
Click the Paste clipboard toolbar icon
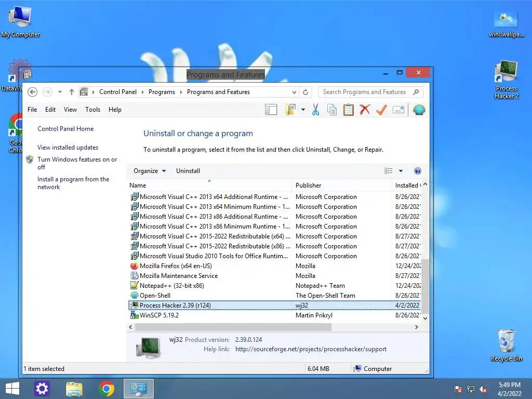click(x=349, y=110)
